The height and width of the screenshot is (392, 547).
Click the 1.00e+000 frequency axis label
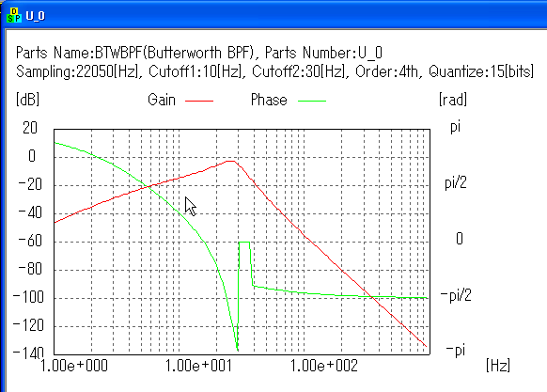click(74, 366)
